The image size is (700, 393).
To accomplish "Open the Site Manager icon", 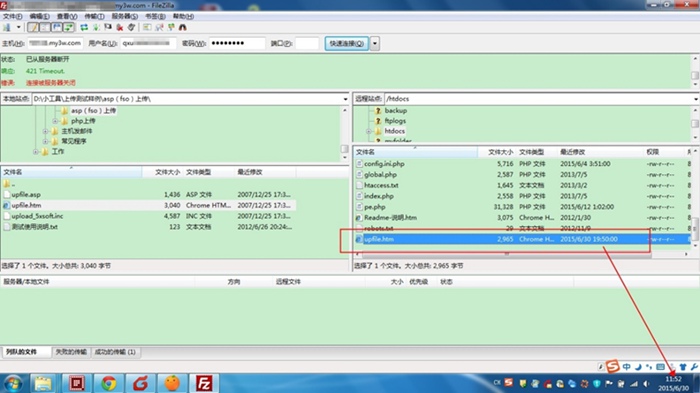I will coord(6,28).
